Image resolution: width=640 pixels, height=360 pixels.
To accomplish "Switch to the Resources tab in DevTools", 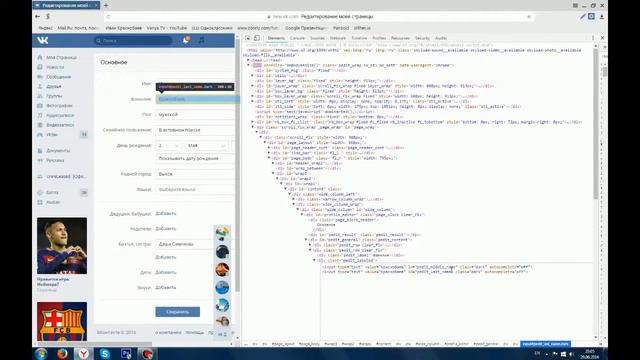I will [400, 38].
